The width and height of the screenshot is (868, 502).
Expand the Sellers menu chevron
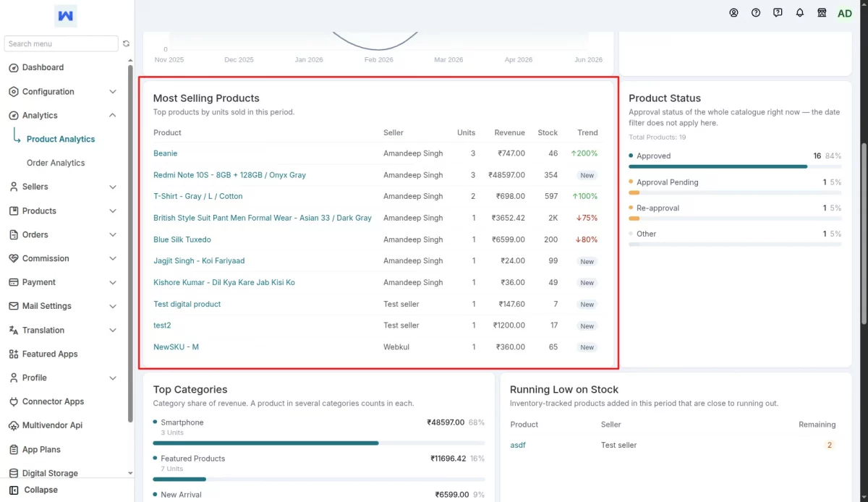(113, 187)
